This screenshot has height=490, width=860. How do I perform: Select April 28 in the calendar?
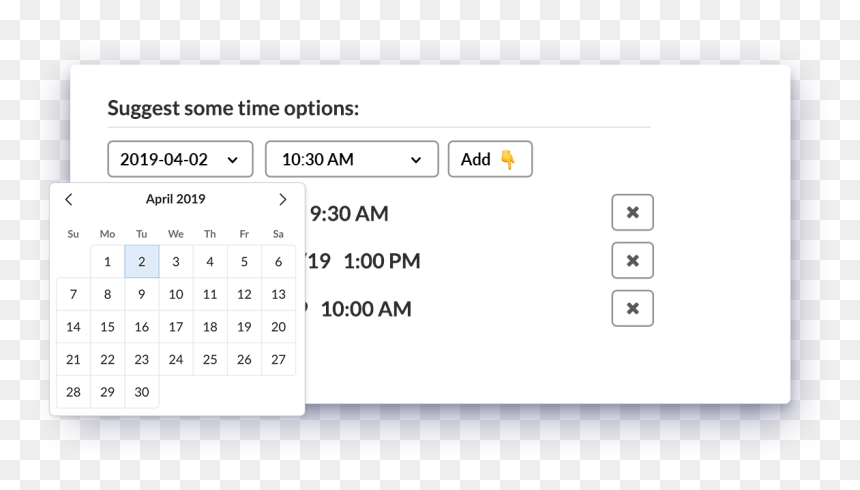click(73, 392)
